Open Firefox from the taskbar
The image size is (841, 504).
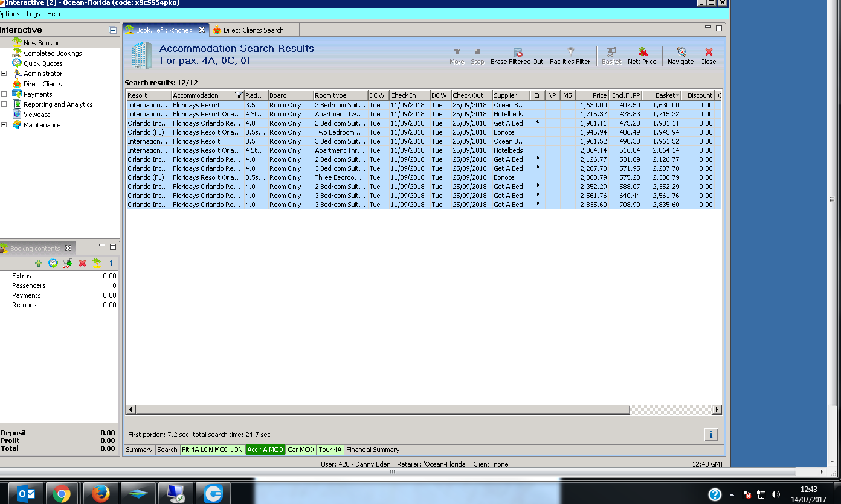tap(100, 494)
